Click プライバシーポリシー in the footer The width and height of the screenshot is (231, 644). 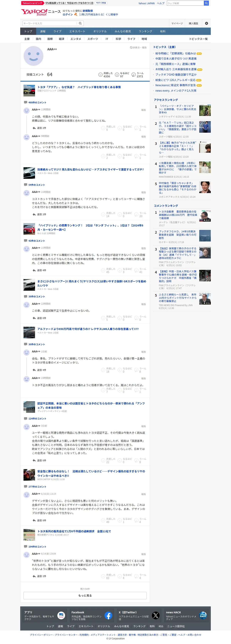click(x=41, y=635)
